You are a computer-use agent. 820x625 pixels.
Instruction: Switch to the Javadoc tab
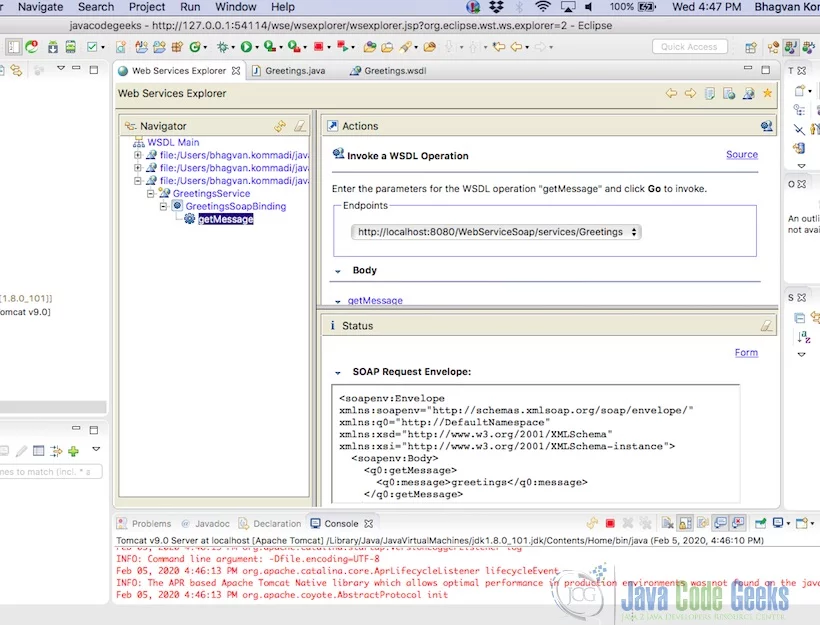(206, 524)
